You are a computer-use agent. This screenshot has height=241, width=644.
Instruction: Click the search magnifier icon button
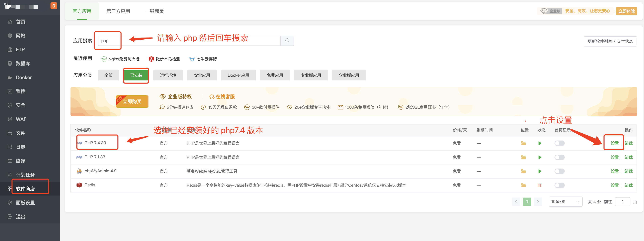(x=287, y=41)
